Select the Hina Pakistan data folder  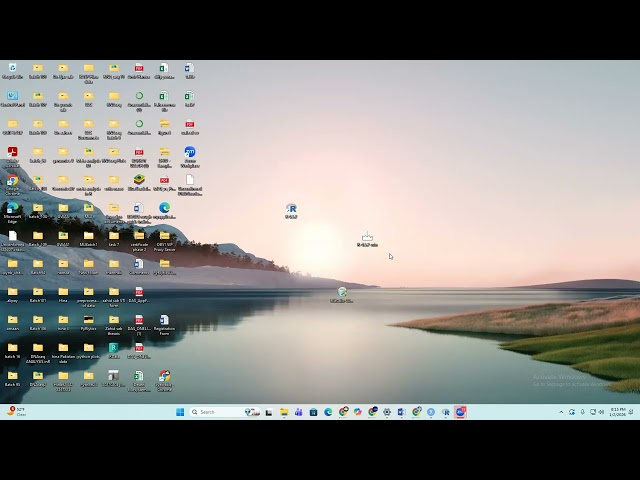[x=63, y=349]
